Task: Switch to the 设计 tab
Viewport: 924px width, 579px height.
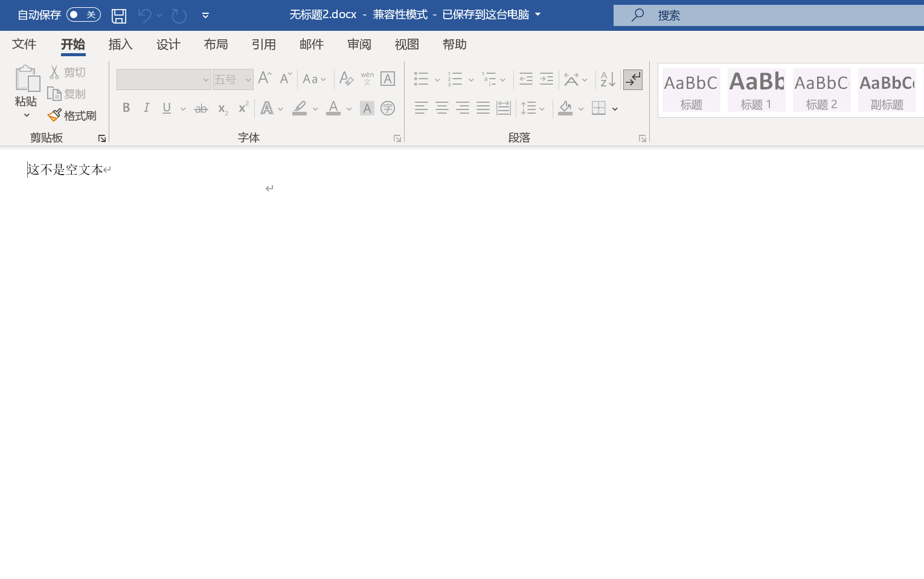Action: 168,44
